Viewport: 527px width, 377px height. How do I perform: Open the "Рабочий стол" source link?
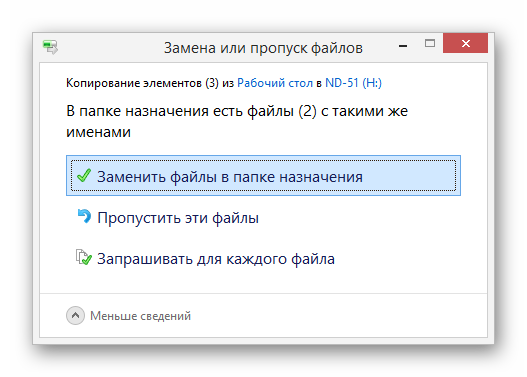[x=275, y=83]
